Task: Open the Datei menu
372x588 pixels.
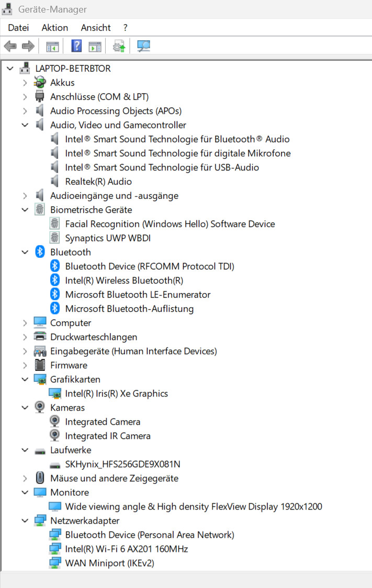Action: point(18,28)
